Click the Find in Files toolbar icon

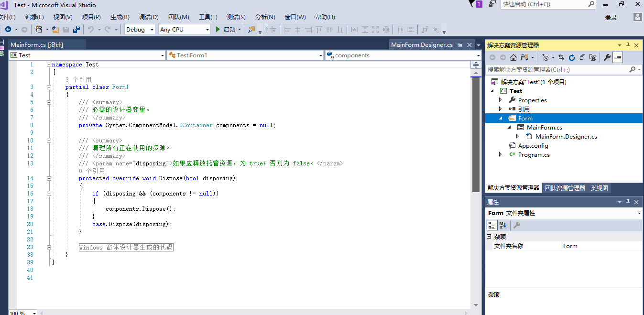(251, 30)
